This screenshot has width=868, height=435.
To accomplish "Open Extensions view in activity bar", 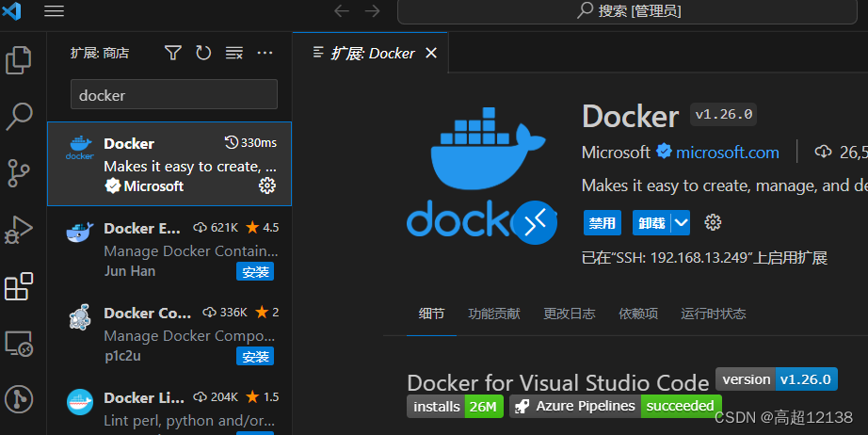I will [19, 286].
